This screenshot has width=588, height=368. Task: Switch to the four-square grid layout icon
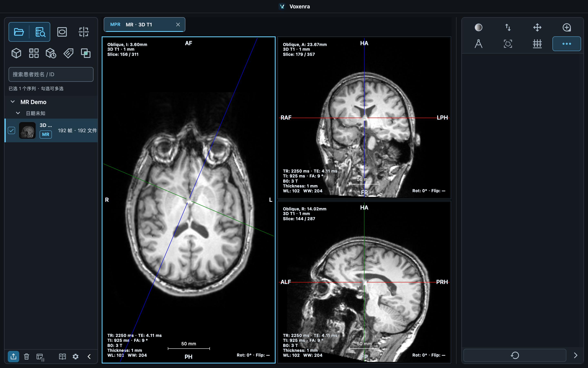pos(34,53)
